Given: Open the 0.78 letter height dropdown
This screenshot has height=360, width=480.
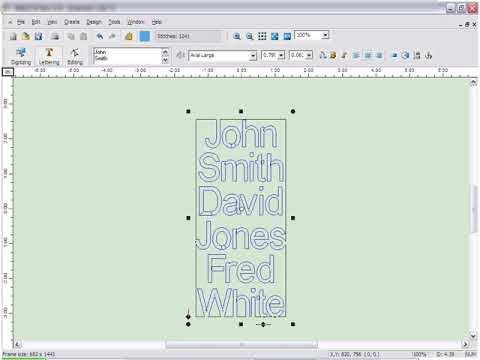Looking at the screenshot, I should coord(281,55).
